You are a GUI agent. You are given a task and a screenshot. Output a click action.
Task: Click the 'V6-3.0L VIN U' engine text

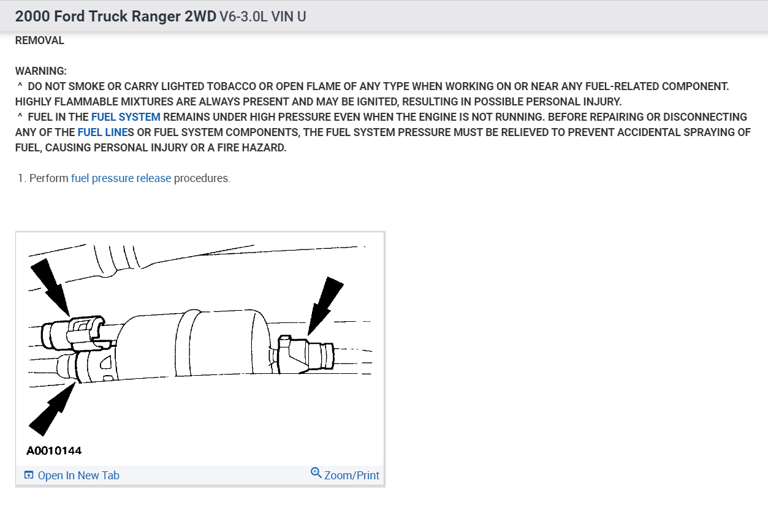coord(263,17)
